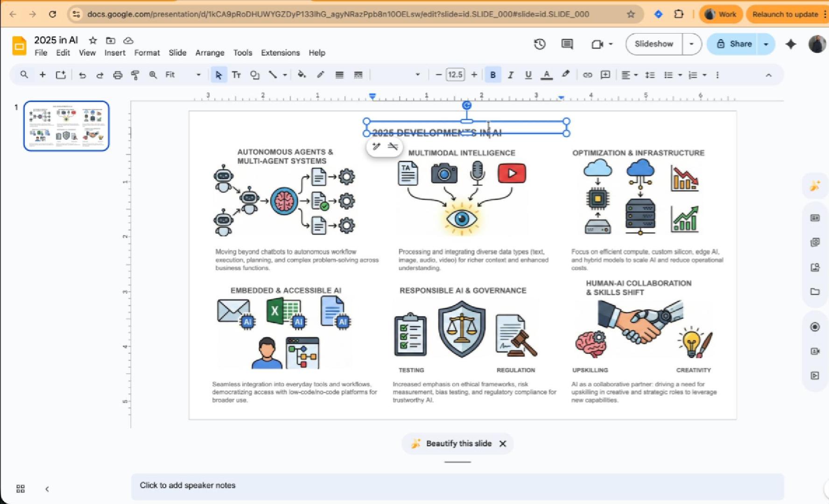The image size is (829, 504).
Task: Click to add speaker notes
Action: click(x=457, y=486)
